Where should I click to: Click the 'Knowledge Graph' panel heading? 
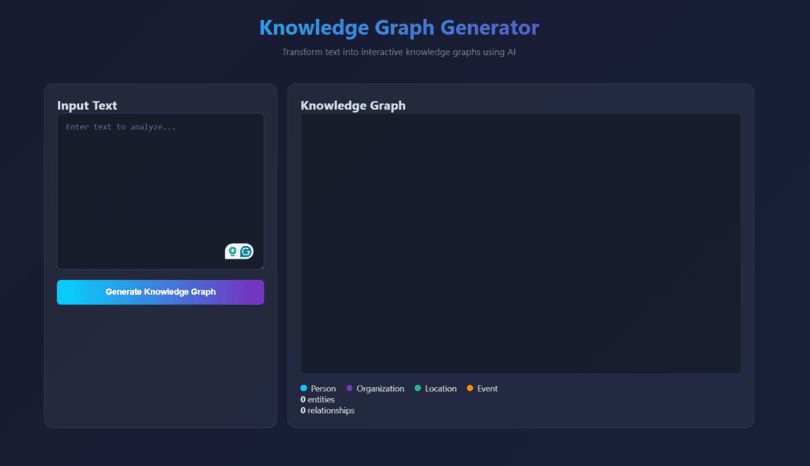click(x=353, y=105)
